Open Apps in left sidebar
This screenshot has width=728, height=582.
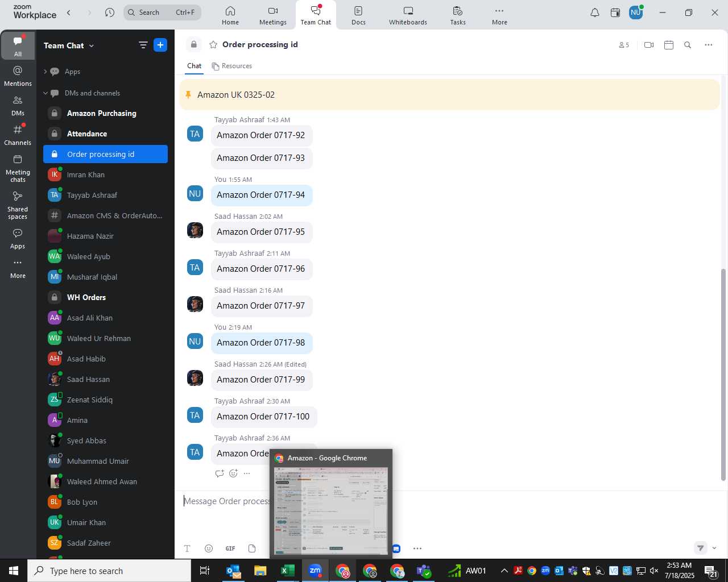[18, 239]
